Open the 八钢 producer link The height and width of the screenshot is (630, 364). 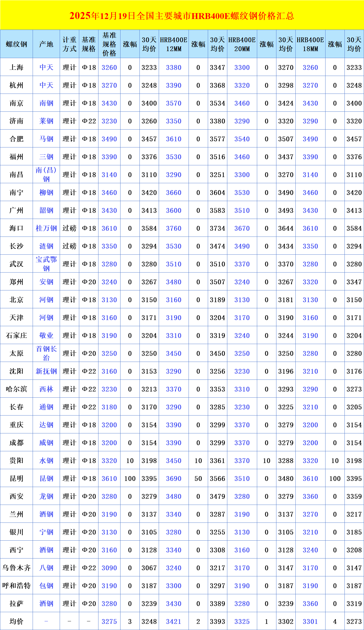click(46, 568)
